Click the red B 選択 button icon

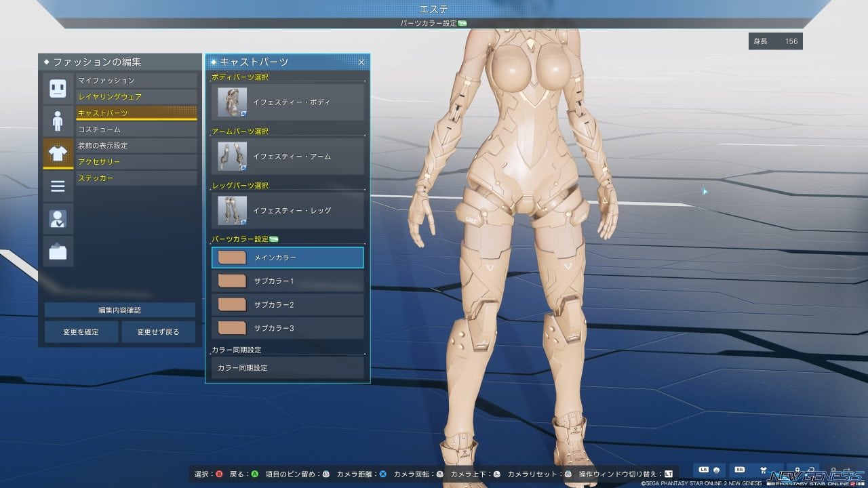click(218, 474)
